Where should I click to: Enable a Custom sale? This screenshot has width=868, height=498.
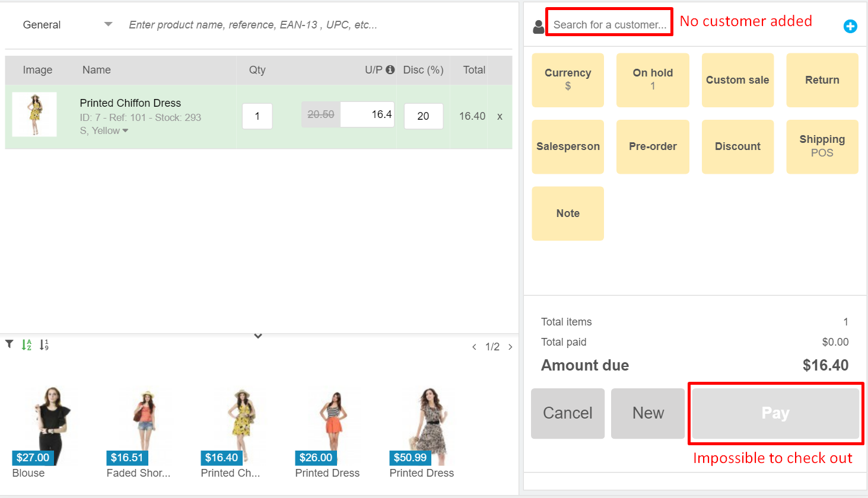tap(737, 79)
